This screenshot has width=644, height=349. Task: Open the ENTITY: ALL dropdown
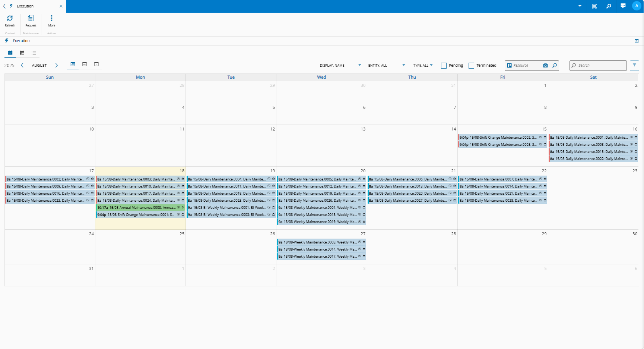click(386, 65)
